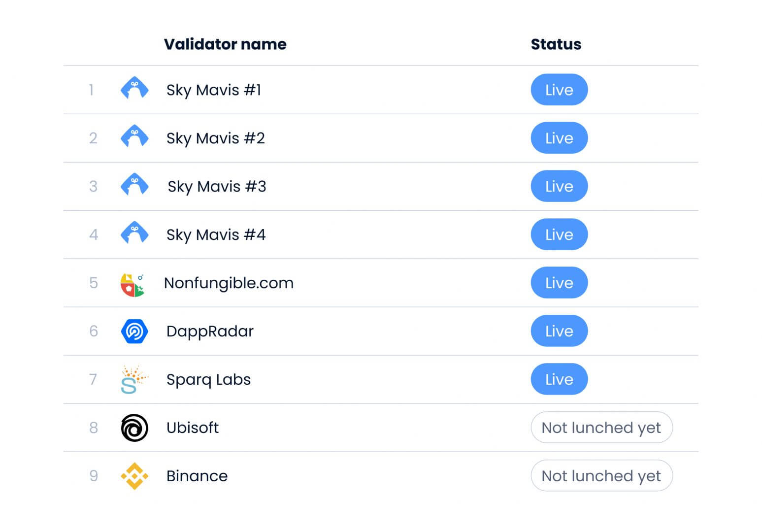Click row number 2
This screenshot has width=762, height=532.
click(x=93, y=138)
